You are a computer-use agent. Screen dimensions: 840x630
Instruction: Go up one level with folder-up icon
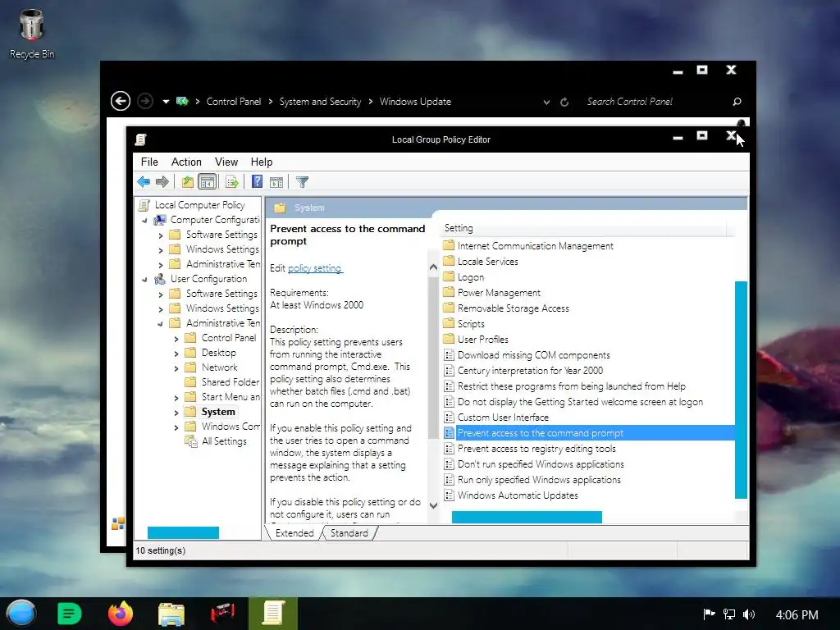tap(188, 182)
